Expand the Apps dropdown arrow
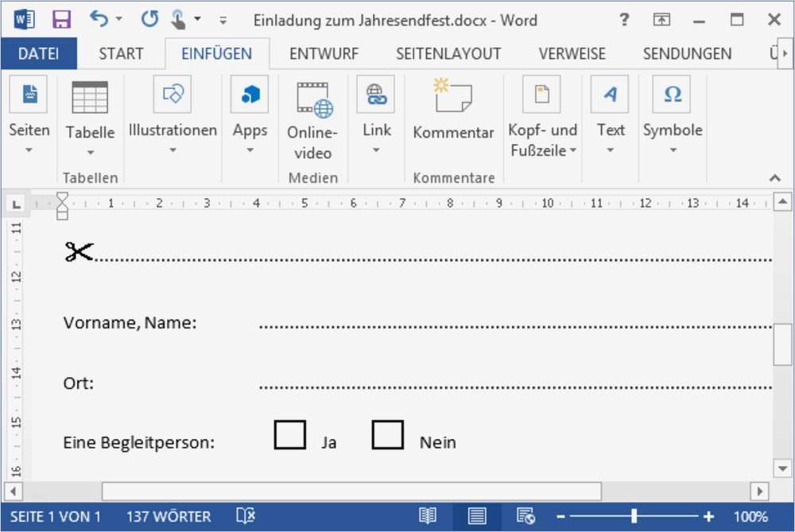 tap(250, 150)
